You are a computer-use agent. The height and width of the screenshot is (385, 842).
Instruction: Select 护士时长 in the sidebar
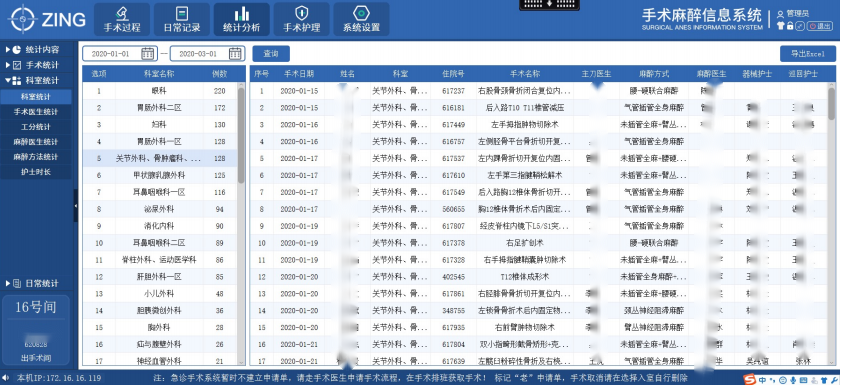click(35, 172)
